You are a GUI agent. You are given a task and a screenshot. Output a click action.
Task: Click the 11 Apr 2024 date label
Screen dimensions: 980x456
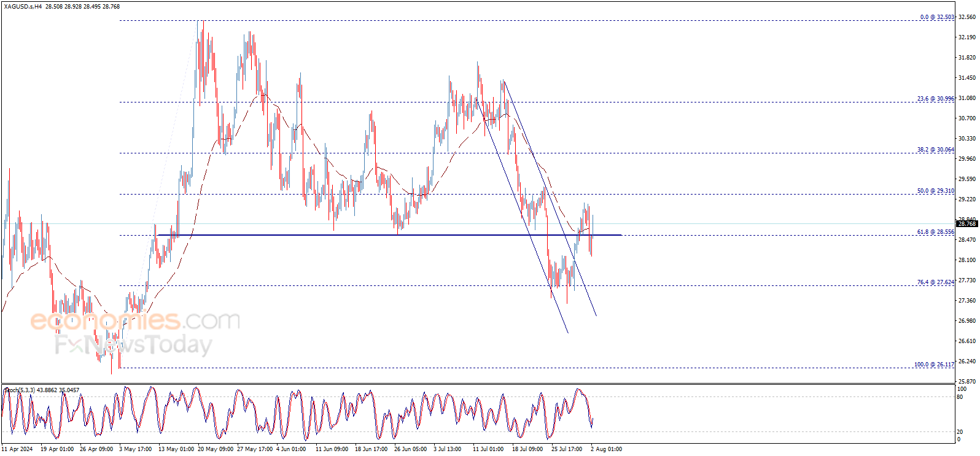click(x=17, y=449)
